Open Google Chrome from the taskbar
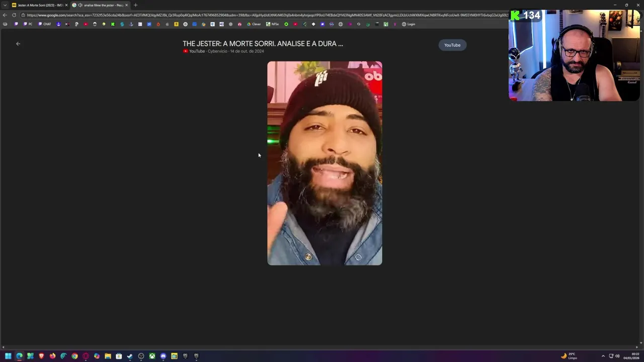644x362 pixels. [x=74, y=356]
